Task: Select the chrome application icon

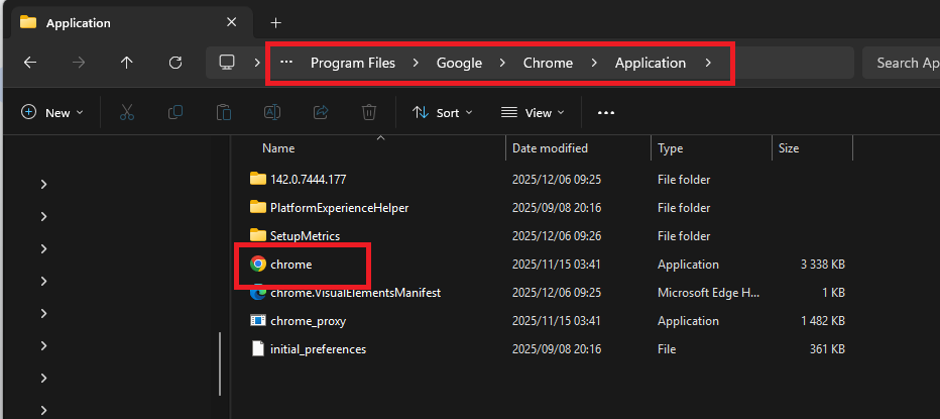Action: tap(258, 264)
